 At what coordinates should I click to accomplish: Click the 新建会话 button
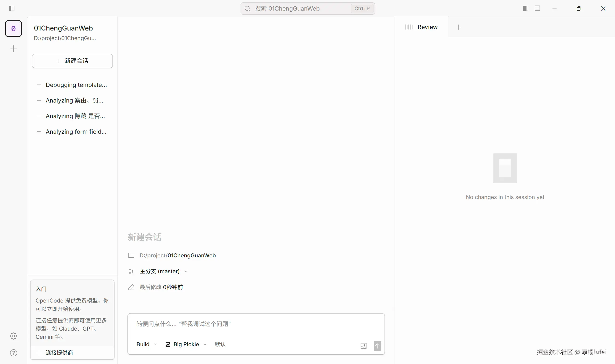point(72,61)
